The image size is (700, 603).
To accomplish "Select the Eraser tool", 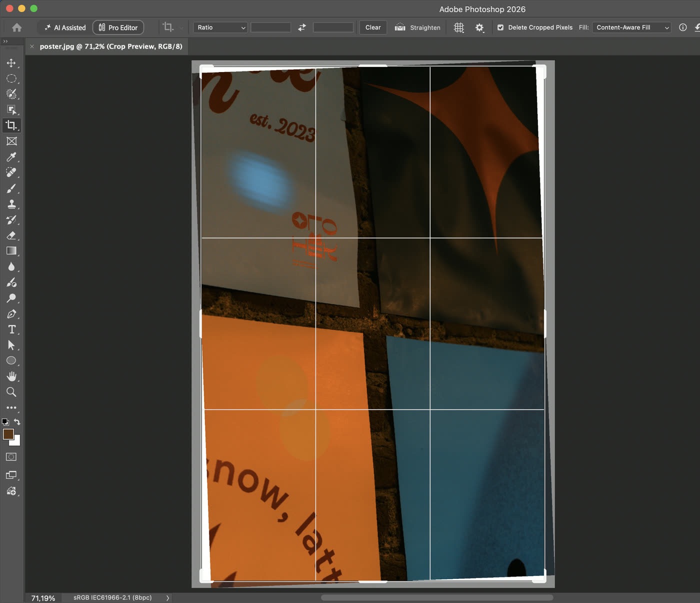I will click(x=11, y=235).
